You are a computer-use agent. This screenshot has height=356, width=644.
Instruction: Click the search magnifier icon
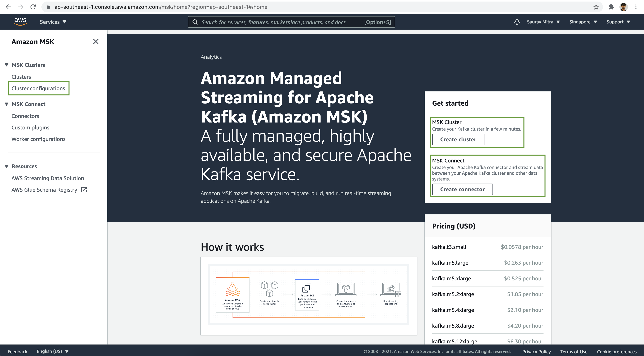195,22
